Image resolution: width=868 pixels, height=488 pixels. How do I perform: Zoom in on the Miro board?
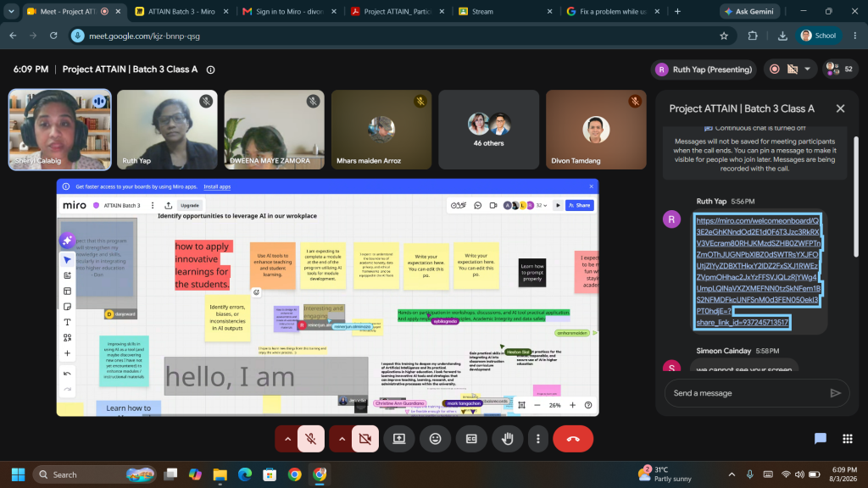coord(572,405)
